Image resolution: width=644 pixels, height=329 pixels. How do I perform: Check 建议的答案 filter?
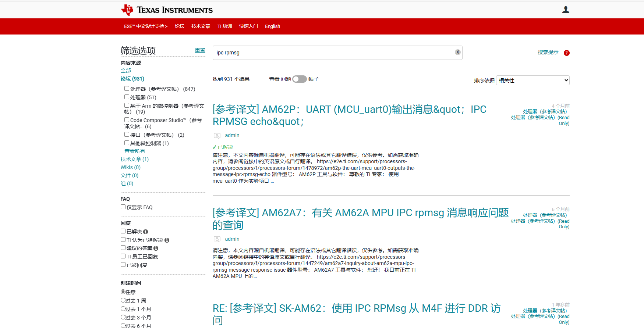click(123, 248)
